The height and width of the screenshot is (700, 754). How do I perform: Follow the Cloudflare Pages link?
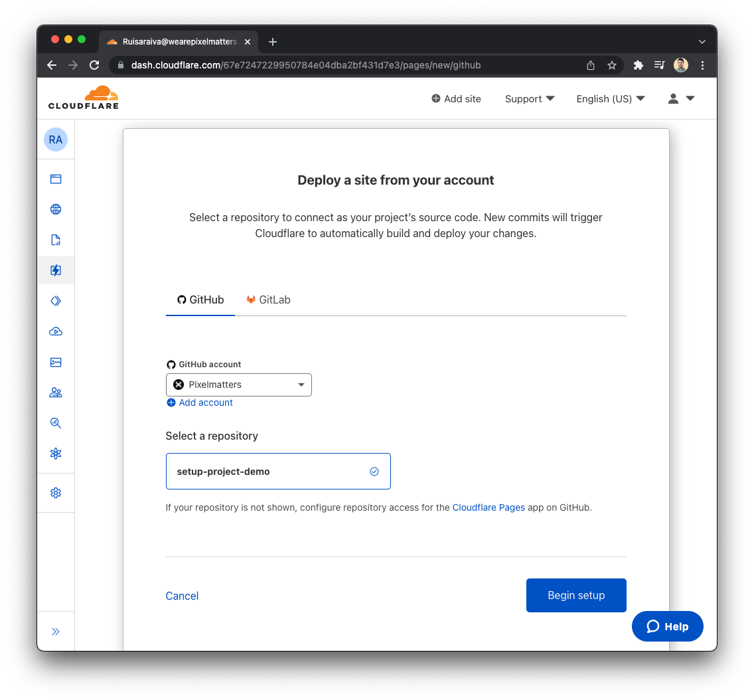click(489, 507)
